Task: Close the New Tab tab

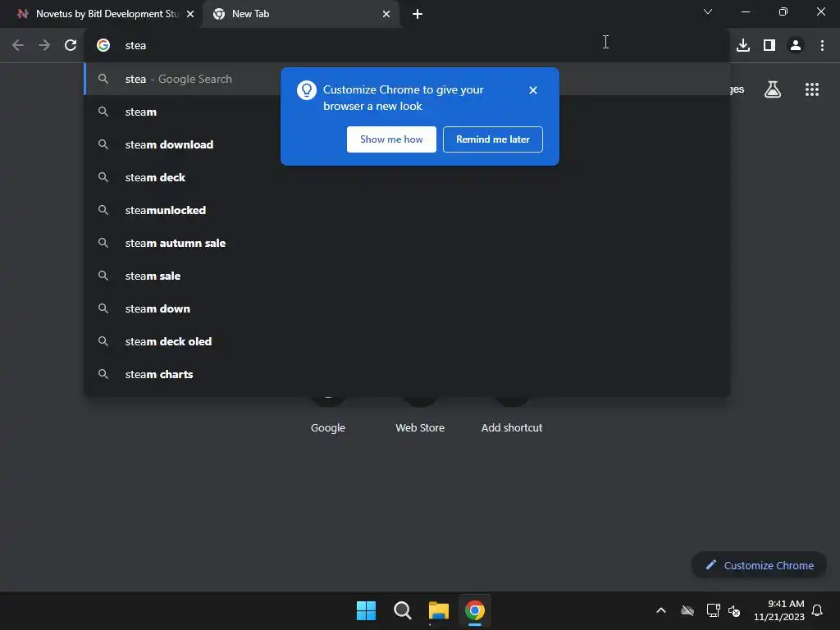Action: coord(386,14)
